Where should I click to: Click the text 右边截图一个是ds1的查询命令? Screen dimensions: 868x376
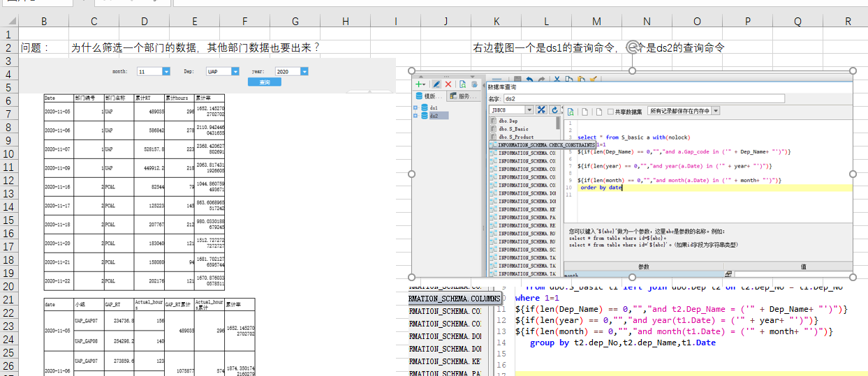544,47
